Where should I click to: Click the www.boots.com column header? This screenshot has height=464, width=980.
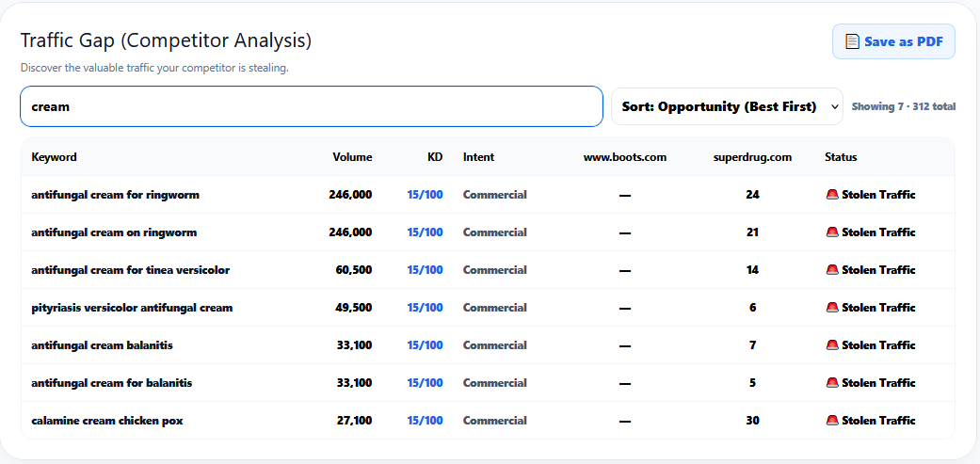tap(625, 157)
